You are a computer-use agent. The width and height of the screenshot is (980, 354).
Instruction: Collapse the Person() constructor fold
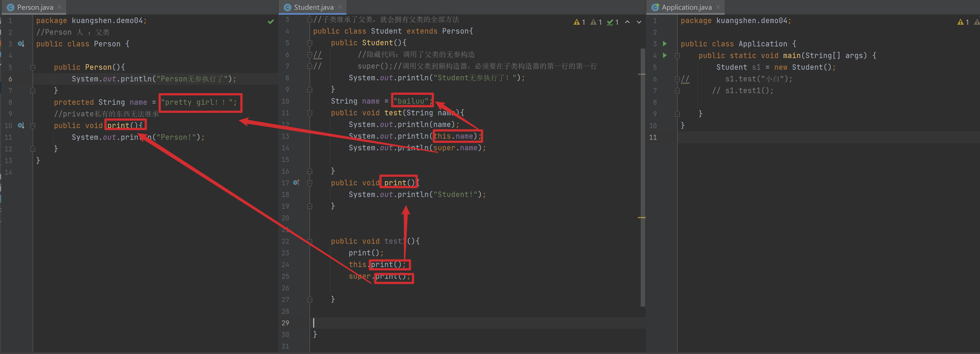coord(33,67)
